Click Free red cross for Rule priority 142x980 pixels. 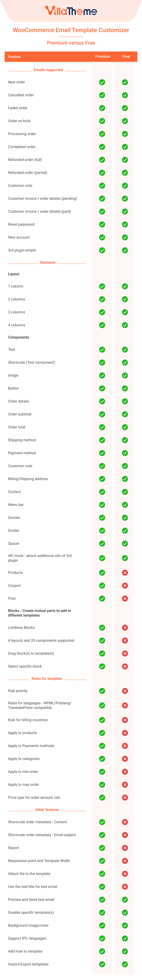pyautogui.click(x=125, y=691)
